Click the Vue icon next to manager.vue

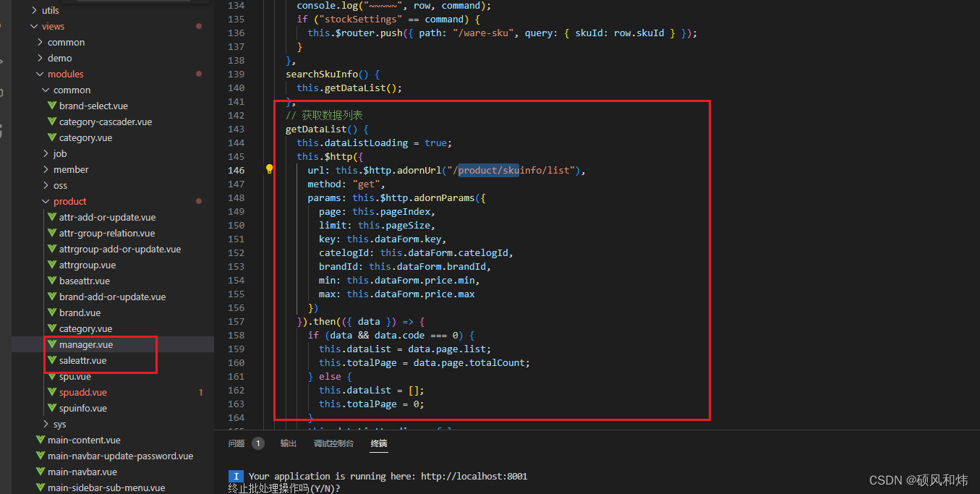point(52,344)
